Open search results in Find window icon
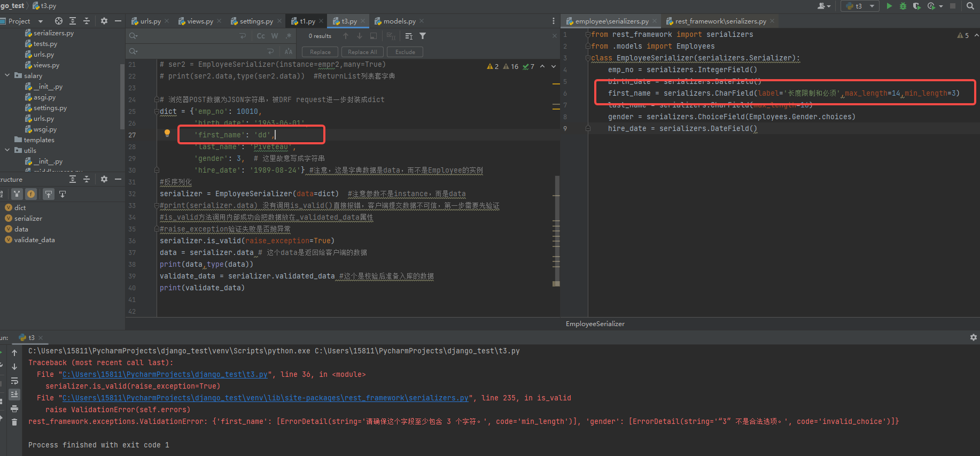Viewport: 980px width, 456px height. point(374,36)
